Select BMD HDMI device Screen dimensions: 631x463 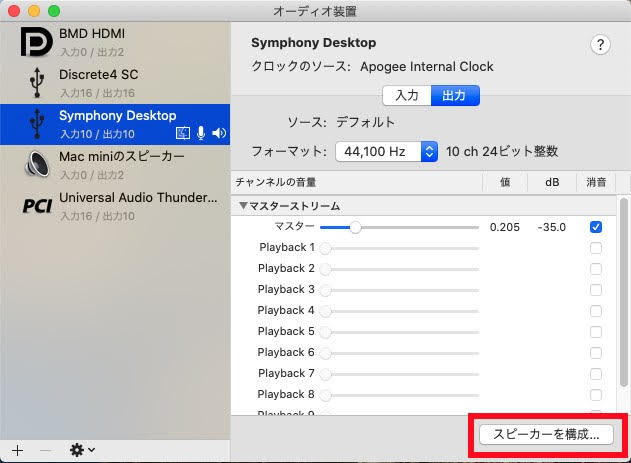coord(115,42)
